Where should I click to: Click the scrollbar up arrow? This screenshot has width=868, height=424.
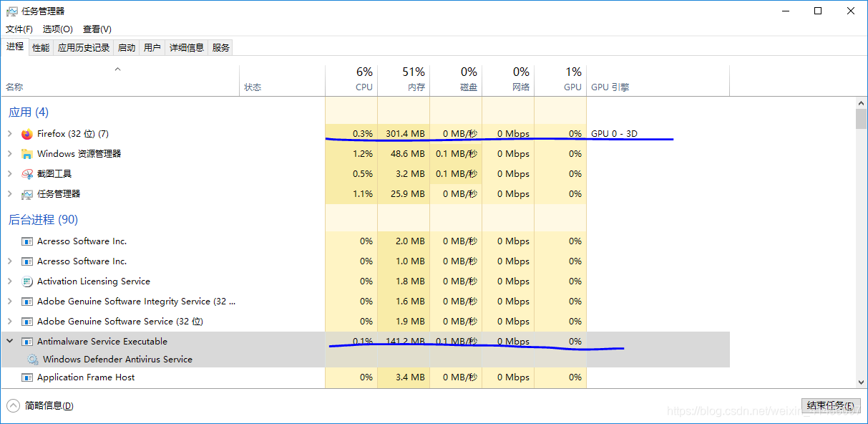(x=861, y=102)
